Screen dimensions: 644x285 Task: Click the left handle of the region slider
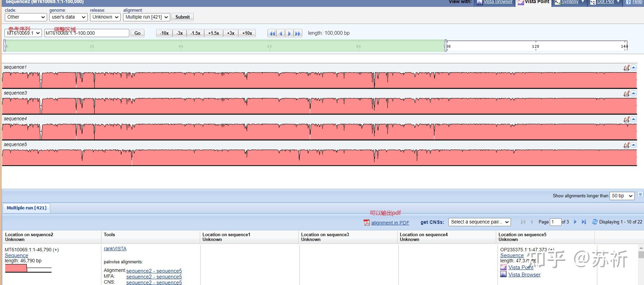(4, 46)
